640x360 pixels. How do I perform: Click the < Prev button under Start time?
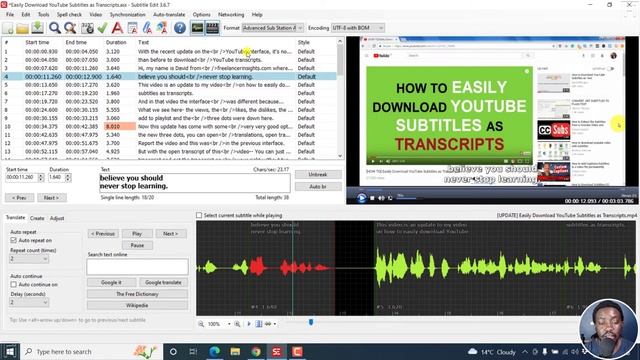(x=19, y=198)
